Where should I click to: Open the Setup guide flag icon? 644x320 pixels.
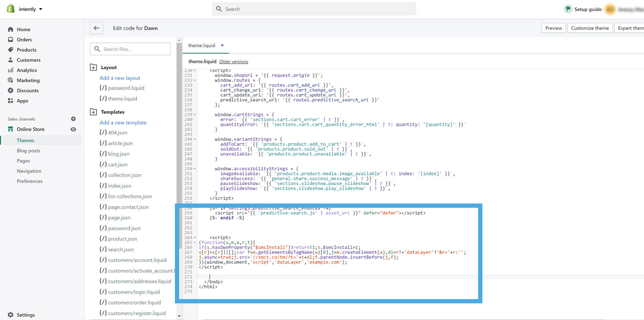pos(567,9)
